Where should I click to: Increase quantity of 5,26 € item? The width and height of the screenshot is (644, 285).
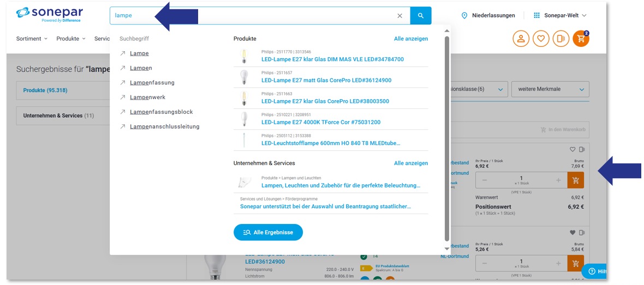(x=558, y=263)
